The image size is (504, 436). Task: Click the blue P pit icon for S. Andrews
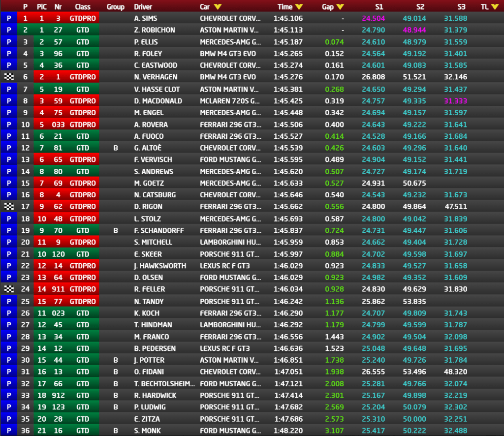pos(9,172)
